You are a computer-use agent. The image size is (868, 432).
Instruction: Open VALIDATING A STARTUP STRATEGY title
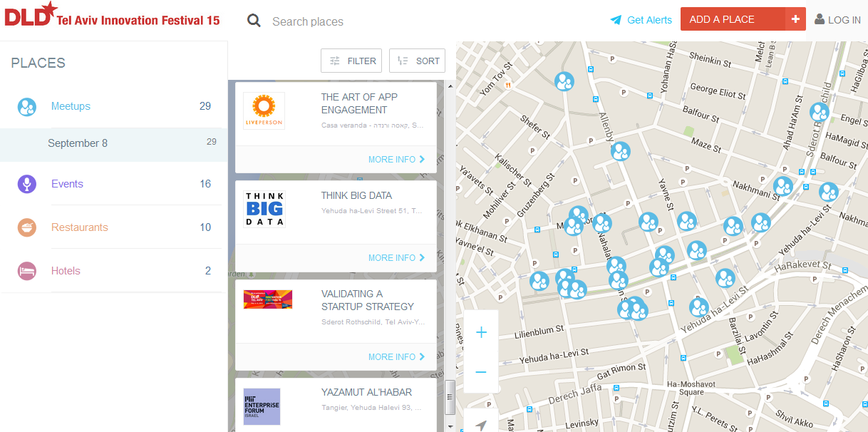[x=368, y=300]
